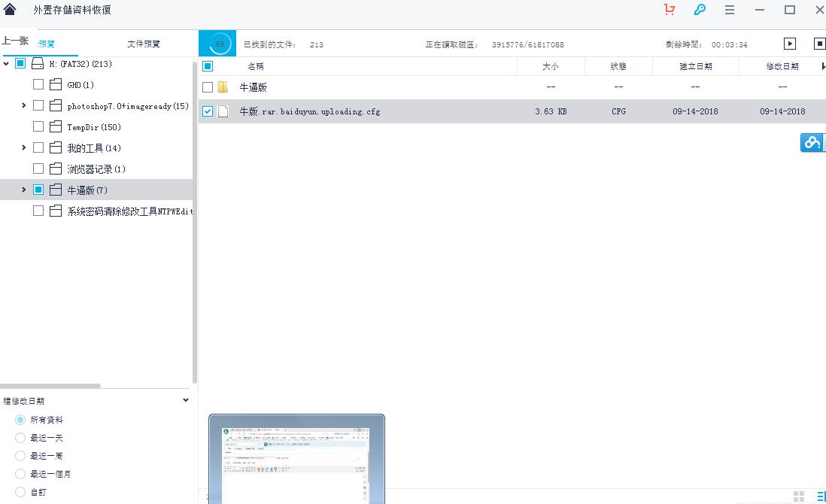Choose the 最近一個月 date filter
The width and height of the screenshot is (826, 504).
point(20,474)
